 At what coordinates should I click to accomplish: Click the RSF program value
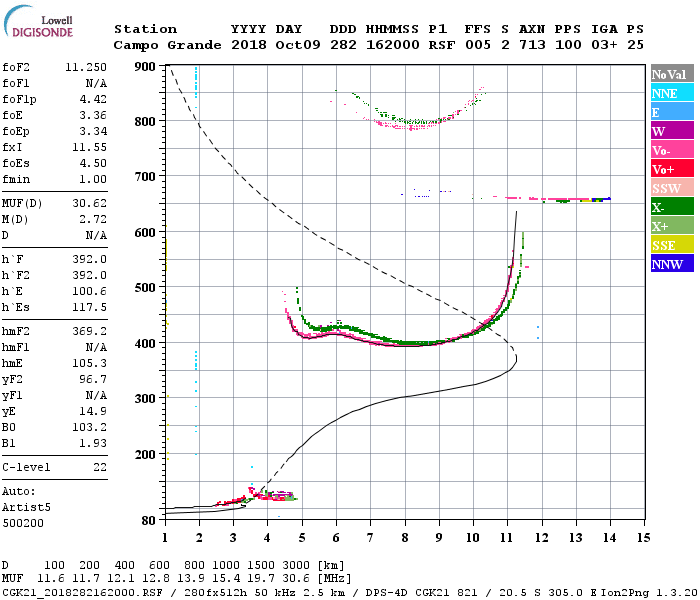coord(442,45)
